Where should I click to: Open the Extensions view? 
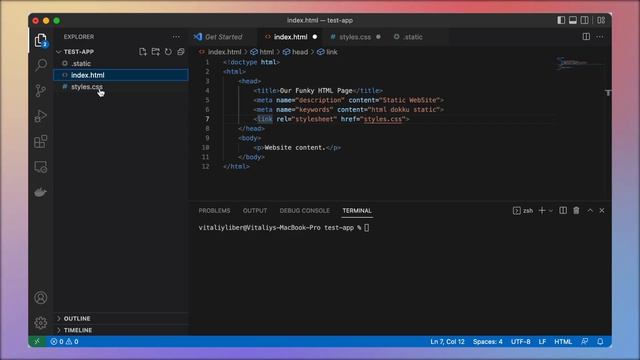[x=41, y=142]
